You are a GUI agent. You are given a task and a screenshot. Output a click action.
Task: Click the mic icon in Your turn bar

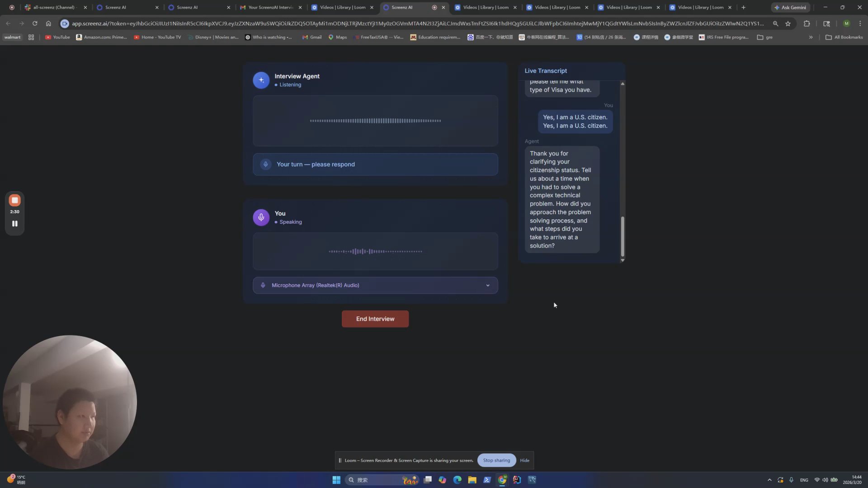(x=266, y=164)
